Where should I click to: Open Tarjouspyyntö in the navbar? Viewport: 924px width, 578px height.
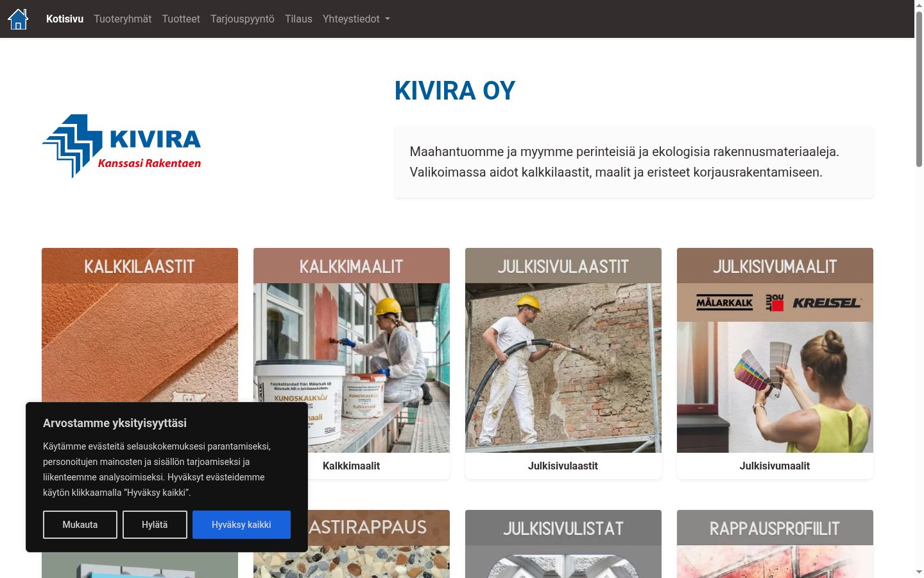(243, 19)
